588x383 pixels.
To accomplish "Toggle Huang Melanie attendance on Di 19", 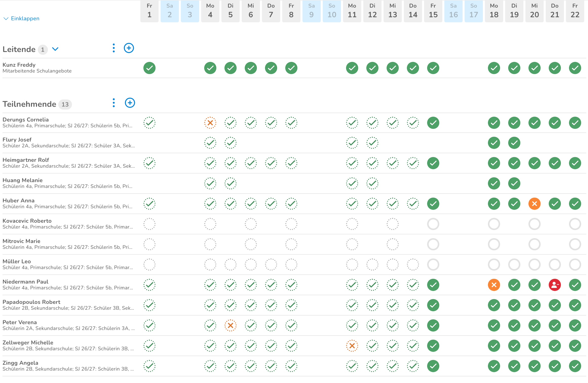I will pos(514,183).
